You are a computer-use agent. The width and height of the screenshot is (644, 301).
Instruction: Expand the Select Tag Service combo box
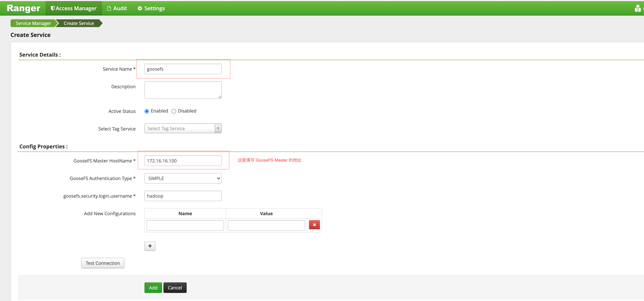[183, 128]
